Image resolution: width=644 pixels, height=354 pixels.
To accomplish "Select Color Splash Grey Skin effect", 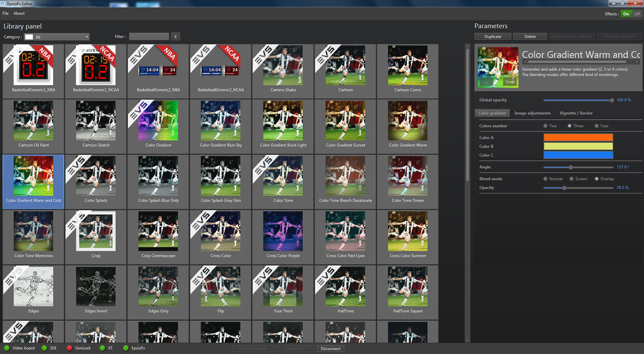I will 221,182.
